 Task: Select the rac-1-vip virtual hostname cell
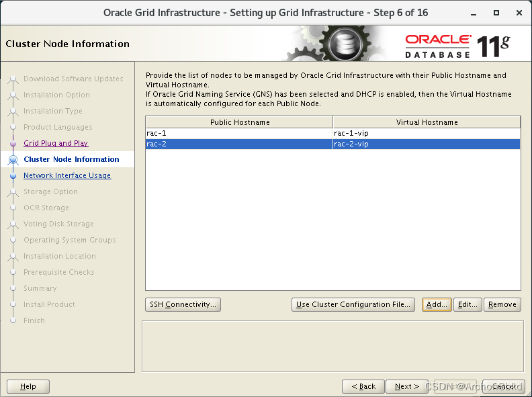point(427,134)
